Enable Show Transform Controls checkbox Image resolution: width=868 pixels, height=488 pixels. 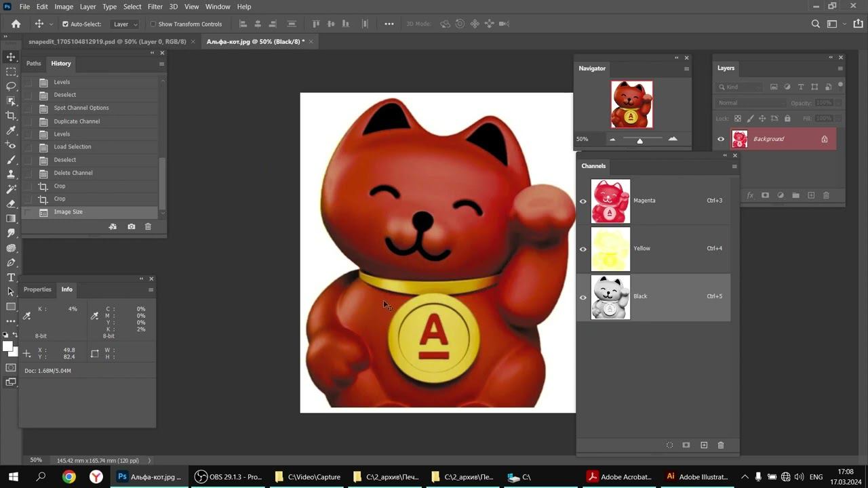click(153, 24)
